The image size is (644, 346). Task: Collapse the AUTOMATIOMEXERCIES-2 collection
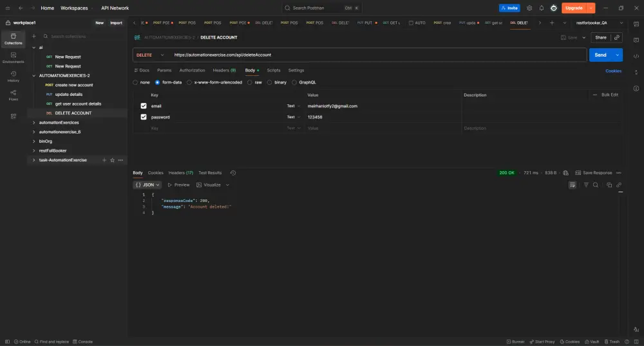click(33, 76)
